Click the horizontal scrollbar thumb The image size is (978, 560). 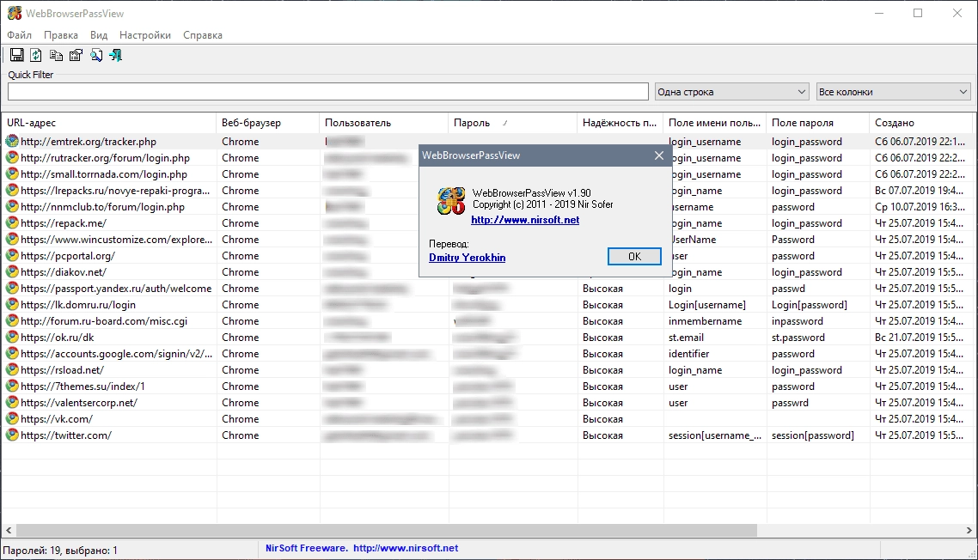click(386, 530)
